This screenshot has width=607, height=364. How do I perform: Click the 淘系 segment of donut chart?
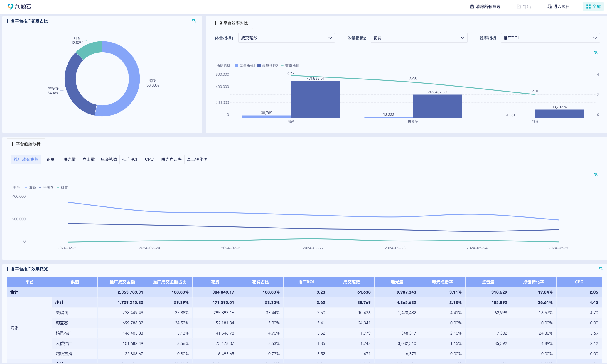coord(134,79)
